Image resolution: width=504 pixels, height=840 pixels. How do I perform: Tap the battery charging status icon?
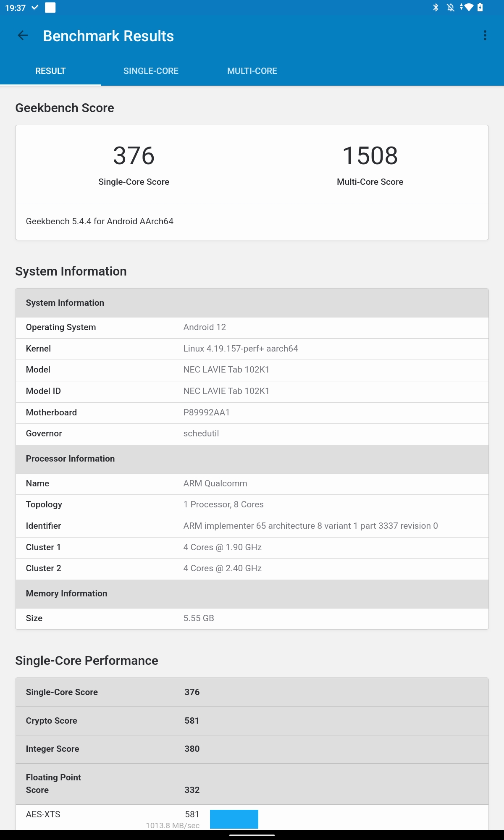point(480,8)
